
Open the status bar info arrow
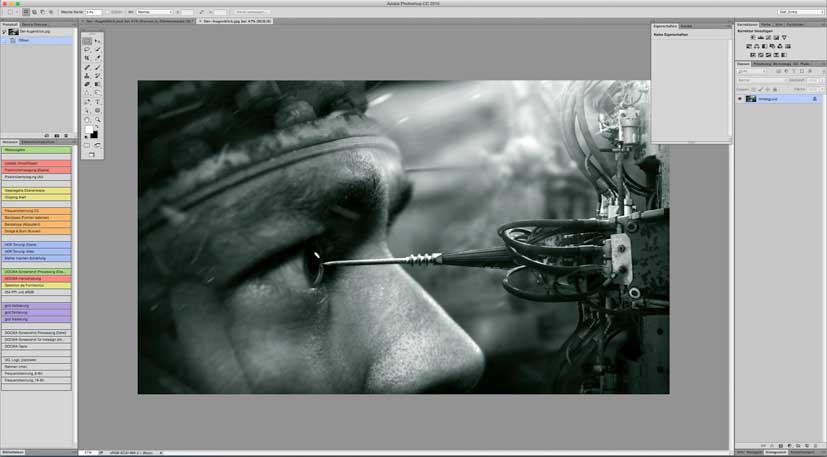[161, 452]
